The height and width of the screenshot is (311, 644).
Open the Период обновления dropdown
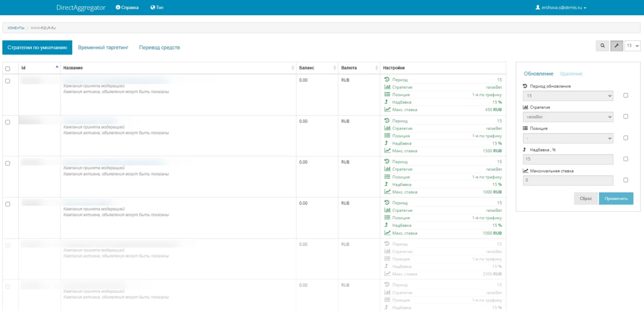pyautogui.click(x=568, y=96)
